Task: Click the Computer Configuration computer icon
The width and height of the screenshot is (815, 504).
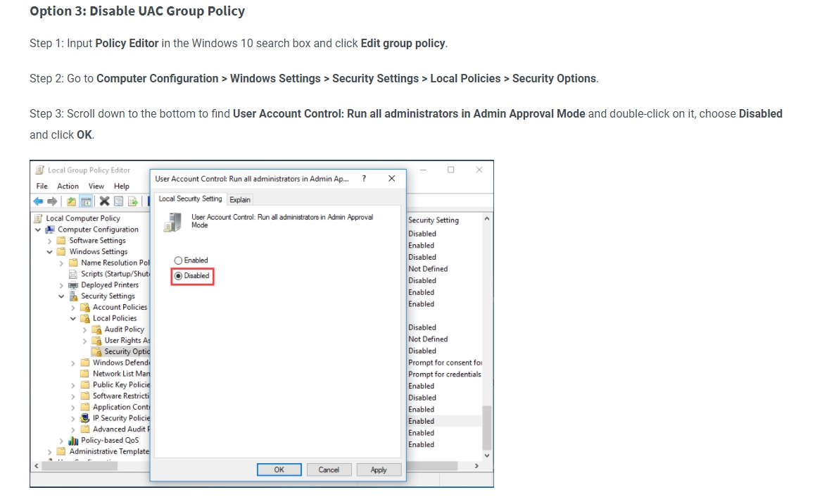Action: point(50,229)
